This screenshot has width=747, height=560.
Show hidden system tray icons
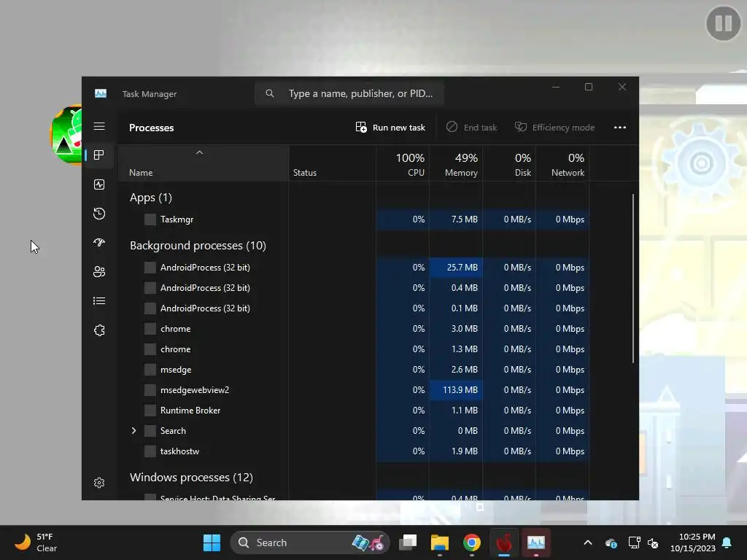pos(588,542)
